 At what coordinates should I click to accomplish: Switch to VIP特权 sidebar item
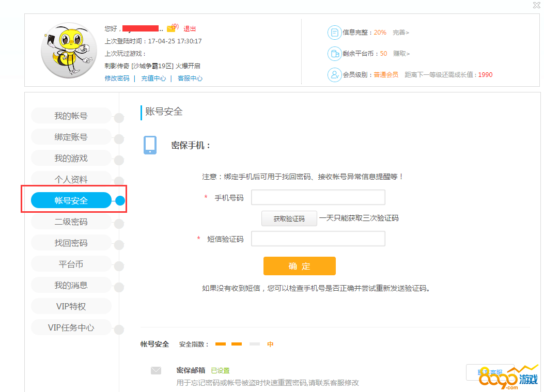point(71,307)
